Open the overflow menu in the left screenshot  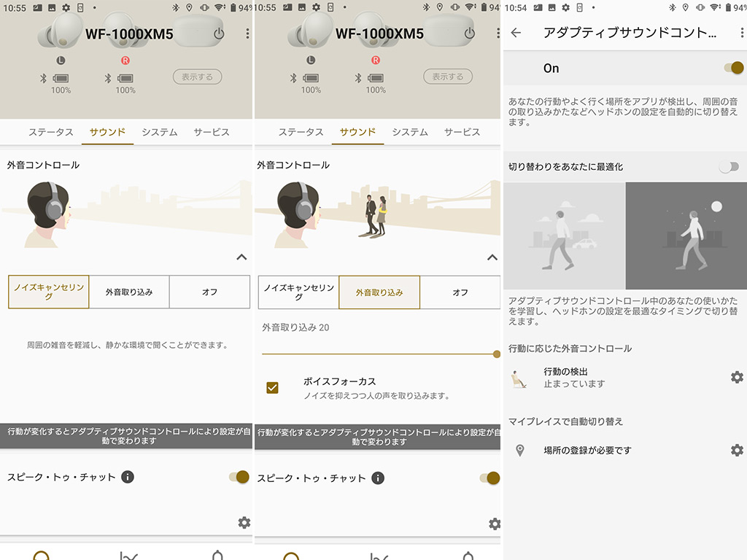(247, 34)
